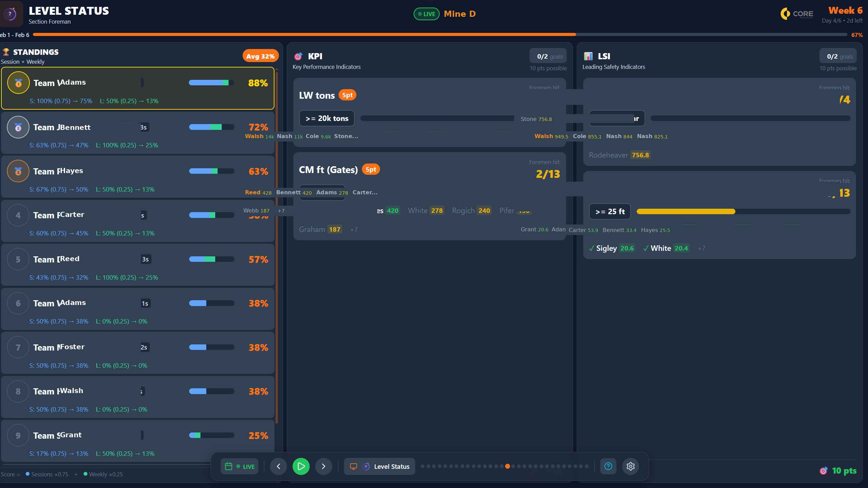Screen dimensions: 868x488
Task: Click the >= 25 ft goal button
Action: [610, 211]
